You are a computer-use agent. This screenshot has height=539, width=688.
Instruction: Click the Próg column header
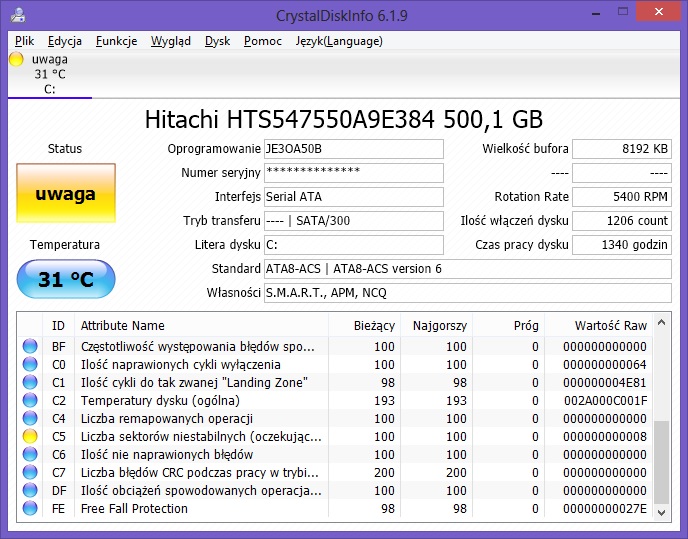pyautogui.click(x=509, y=326)
